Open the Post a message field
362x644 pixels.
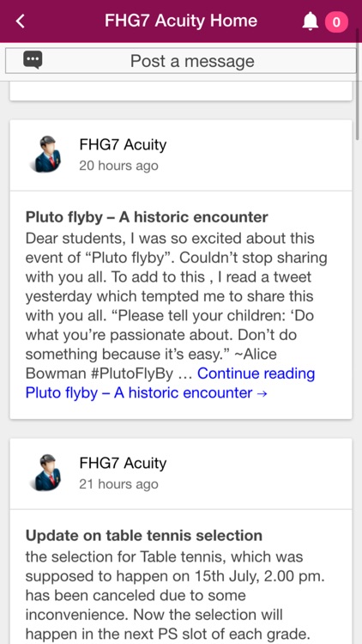pyautogui.click(x=181, y=61)
